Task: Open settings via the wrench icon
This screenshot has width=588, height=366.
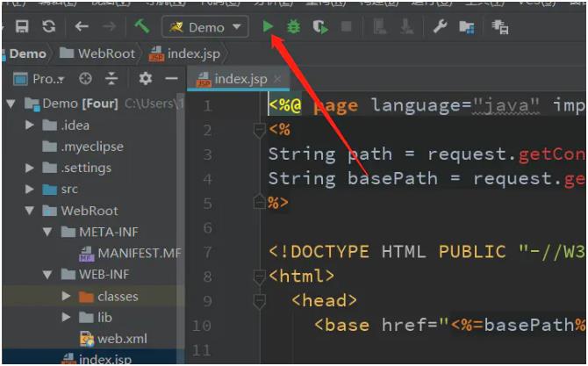Action: pyautogui.click(x=441, y=27)
